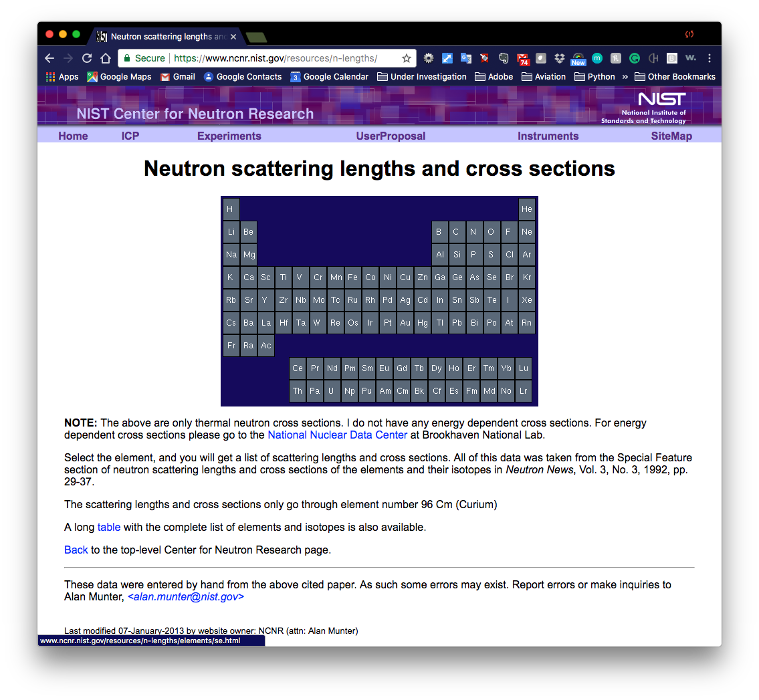The image size is (759, 700).
Task: Click the Apps grid shortcut
Action: coord(62,77)
